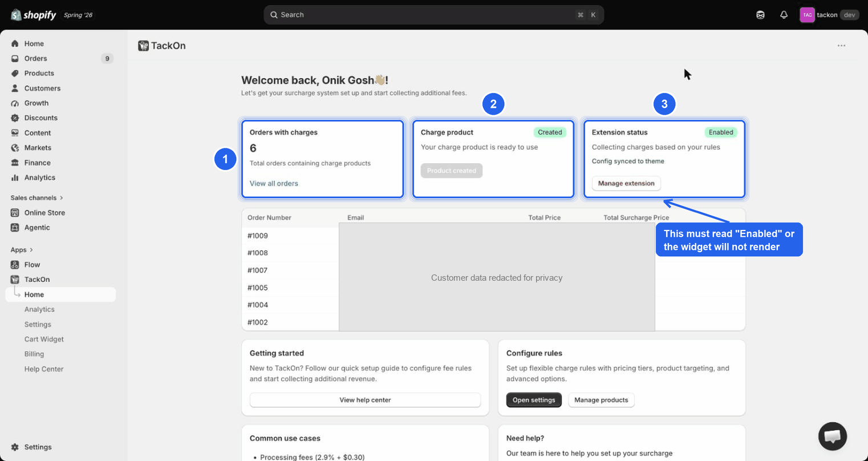This screenshot has width=868, height=461.
Task: Click the Enabled status badge
Action: point(721,132)
